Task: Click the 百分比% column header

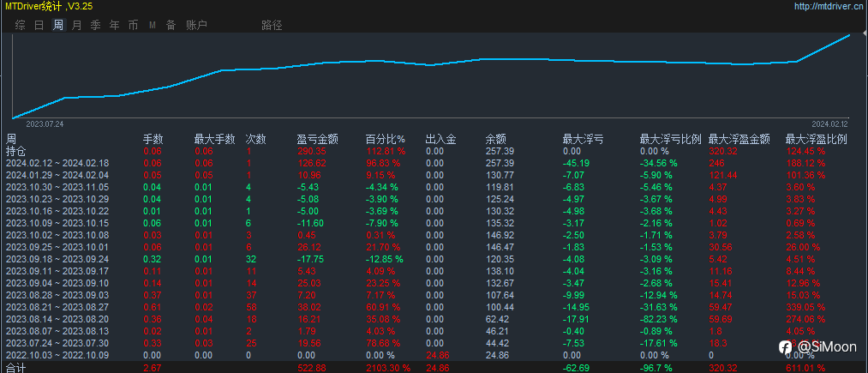Action: (x=386, y=139)
